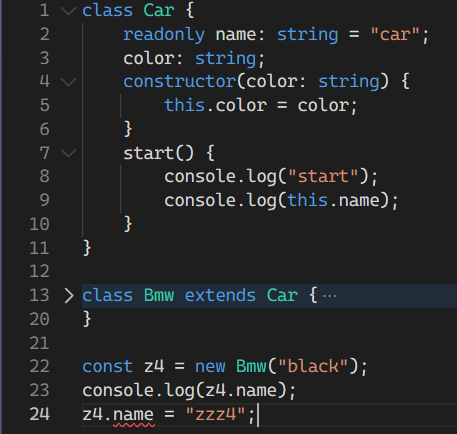Click the string "car" on line 2
Viewport: 457px width, 434px height.
tap(395, 34)
